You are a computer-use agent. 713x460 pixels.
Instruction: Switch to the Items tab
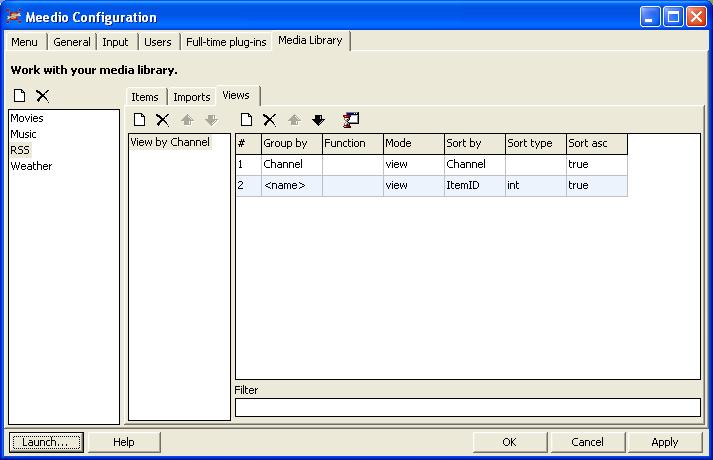coord(145,97)
